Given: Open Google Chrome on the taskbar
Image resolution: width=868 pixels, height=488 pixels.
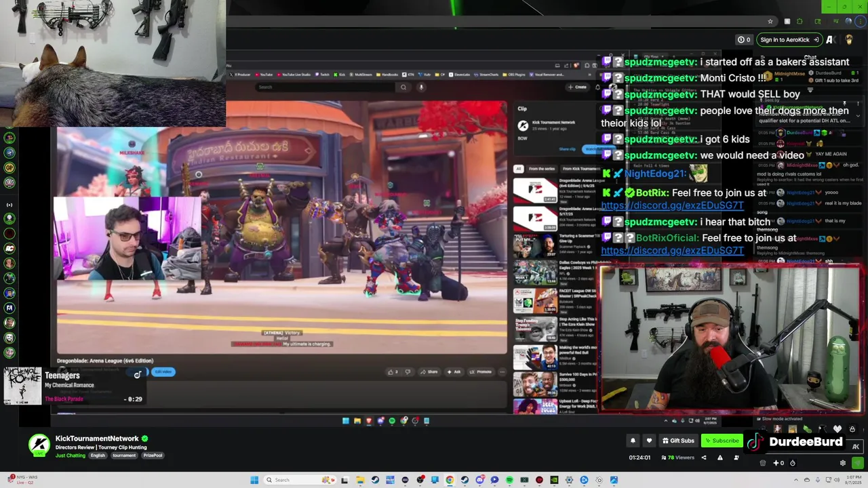Looking at the screenshot, I should click(x=450, y=480).
